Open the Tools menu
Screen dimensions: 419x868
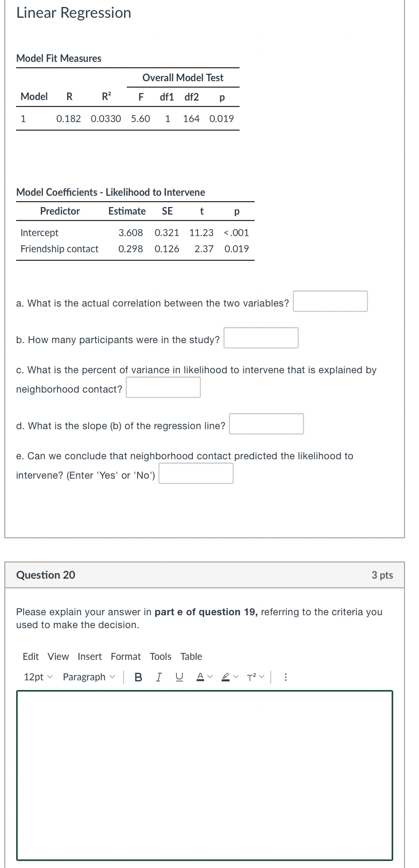[x=161, y=657]
